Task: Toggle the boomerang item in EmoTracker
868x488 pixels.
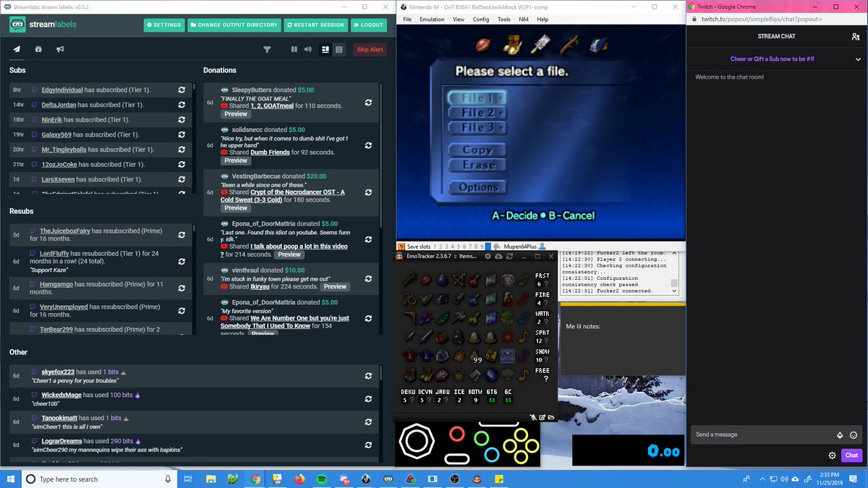Action: click(410, 317)
